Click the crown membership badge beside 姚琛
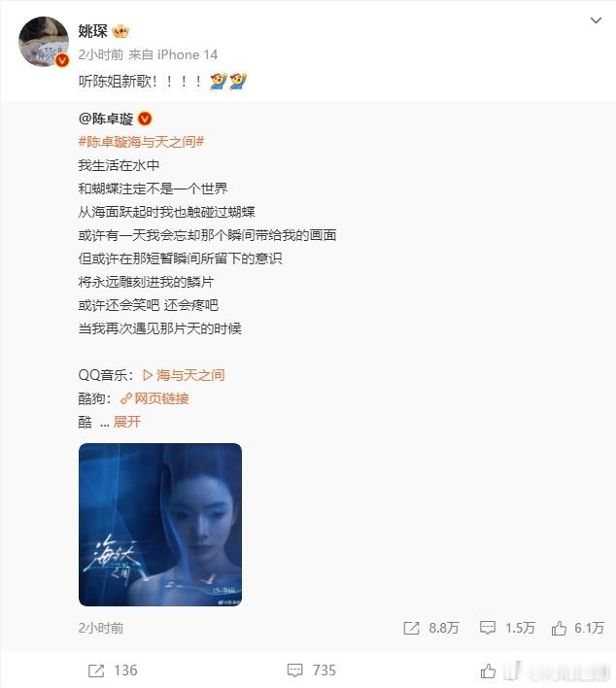This screenshot has height=688, width=616. 120,32
